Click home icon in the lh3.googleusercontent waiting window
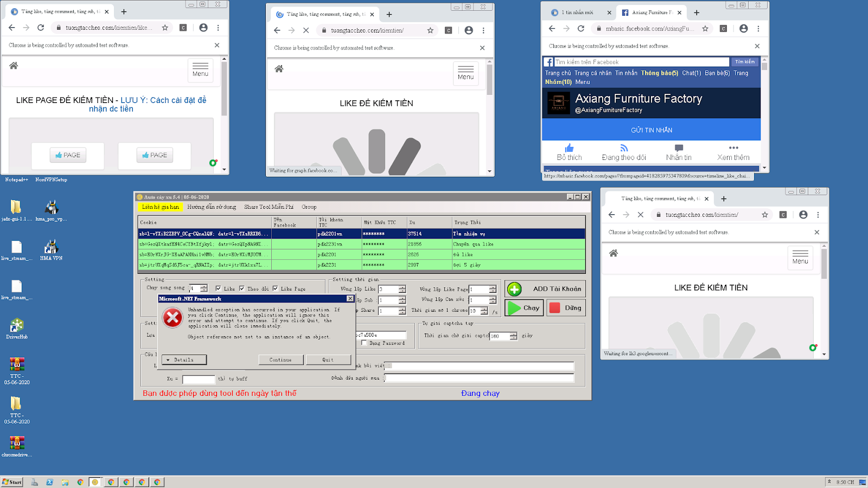The height and width of the screenshot is (488, 868). (614, 253)
